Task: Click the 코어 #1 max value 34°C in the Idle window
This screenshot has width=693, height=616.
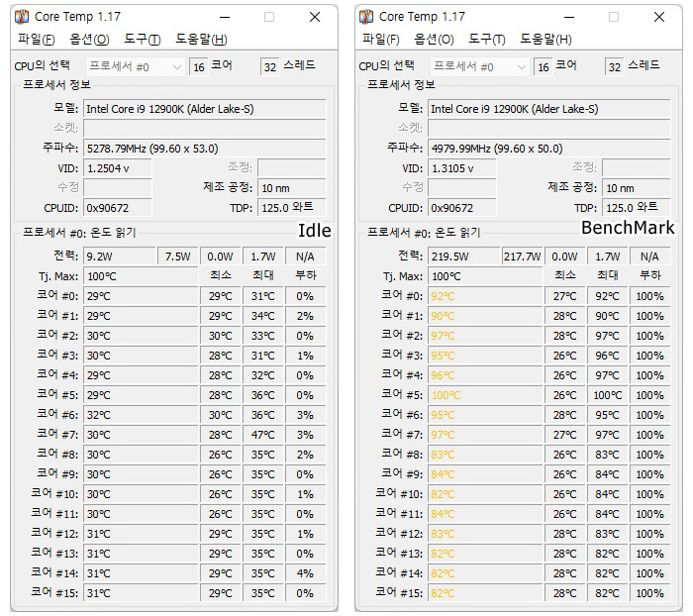Action: tap(263, 316)
